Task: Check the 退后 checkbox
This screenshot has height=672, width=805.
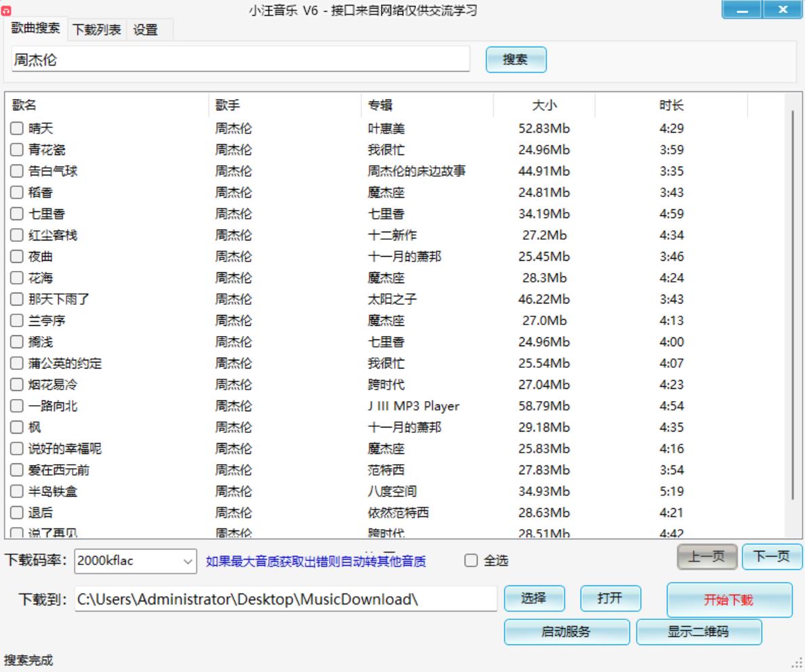Action: [17, 512]
